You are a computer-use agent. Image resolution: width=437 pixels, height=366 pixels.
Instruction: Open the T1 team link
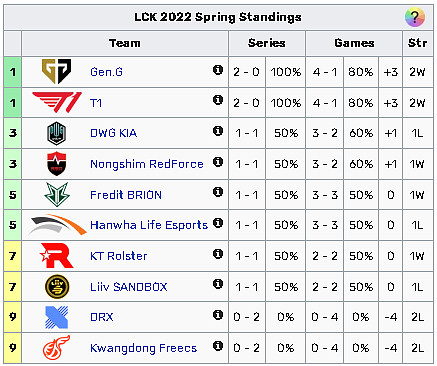click(x=96, y=103)
